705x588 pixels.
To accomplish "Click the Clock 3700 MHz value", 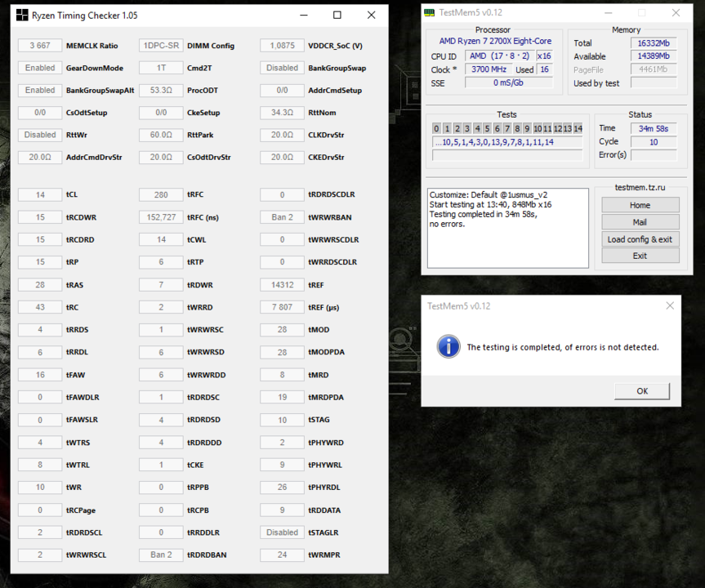I will [489, 69].
